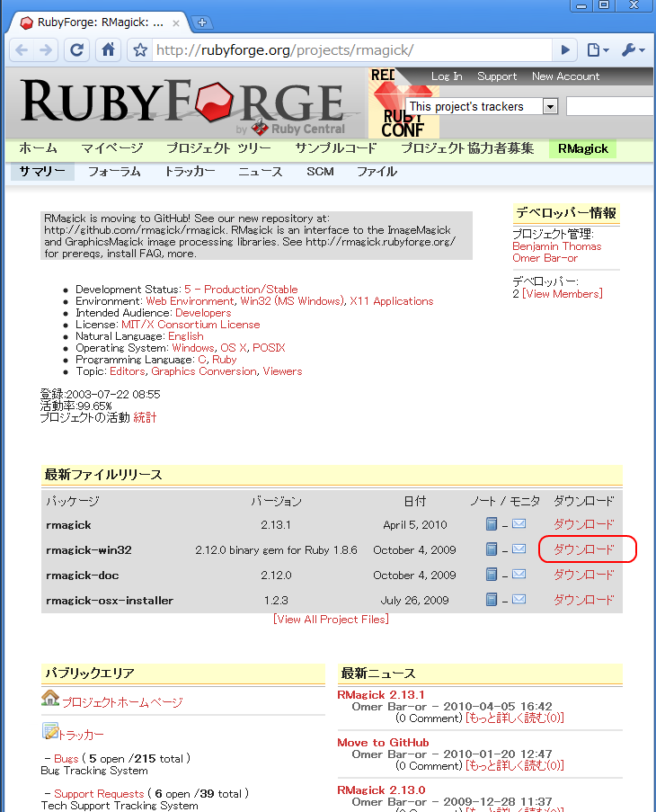
Task: Open RMagick 2.13.0 news headline
Action: pos(381,790)
